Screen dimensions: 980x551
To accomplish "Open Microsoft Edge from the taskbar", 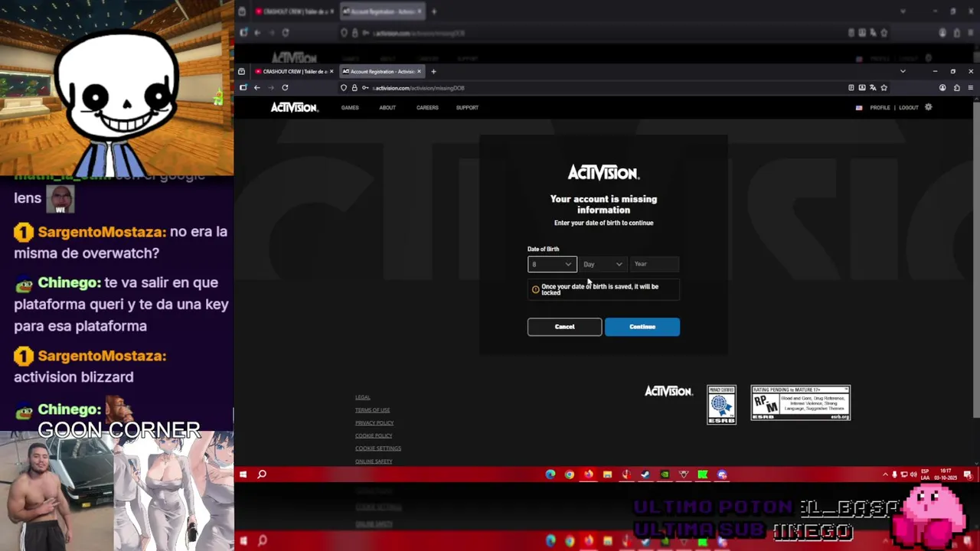I will click(x=550, y=474).
